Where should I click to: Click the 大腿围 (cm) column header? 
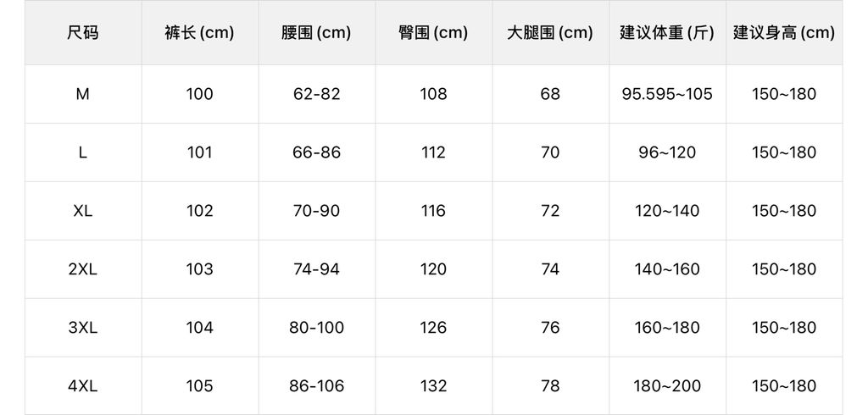coord(550,33)
